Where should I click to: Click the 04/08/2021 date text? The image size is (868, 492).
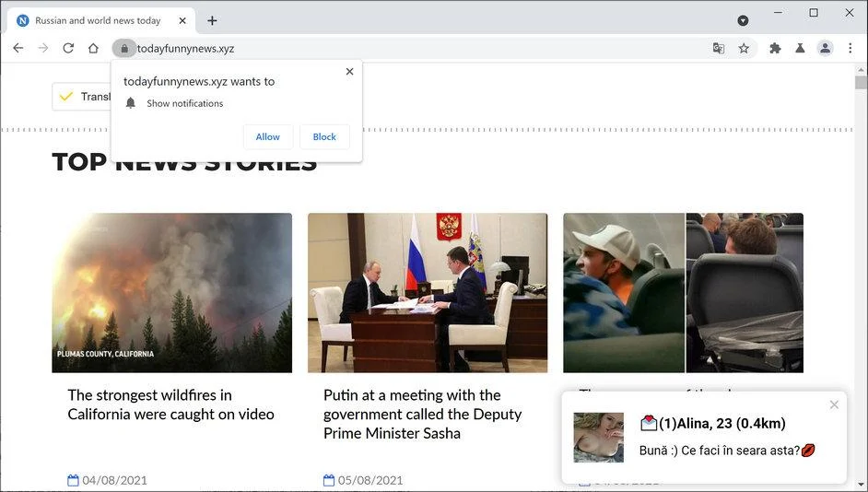click(114, 480)
